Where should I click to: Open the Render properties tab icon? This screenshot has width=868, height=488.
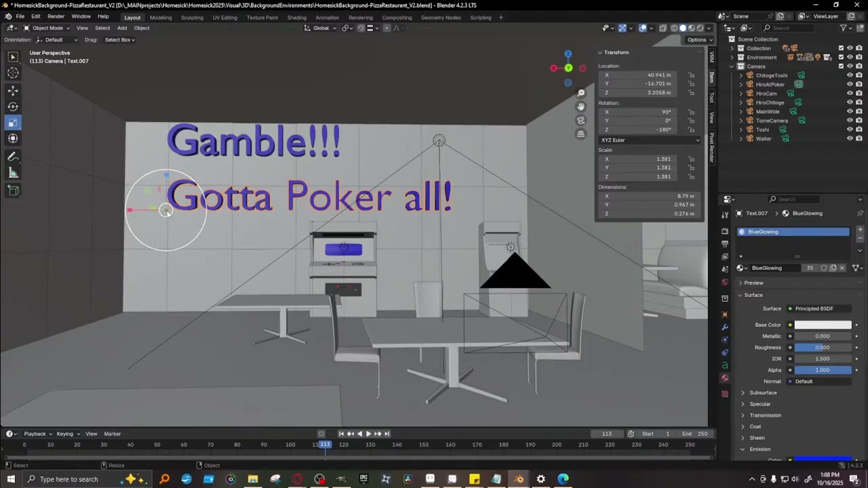coord(725,231)
